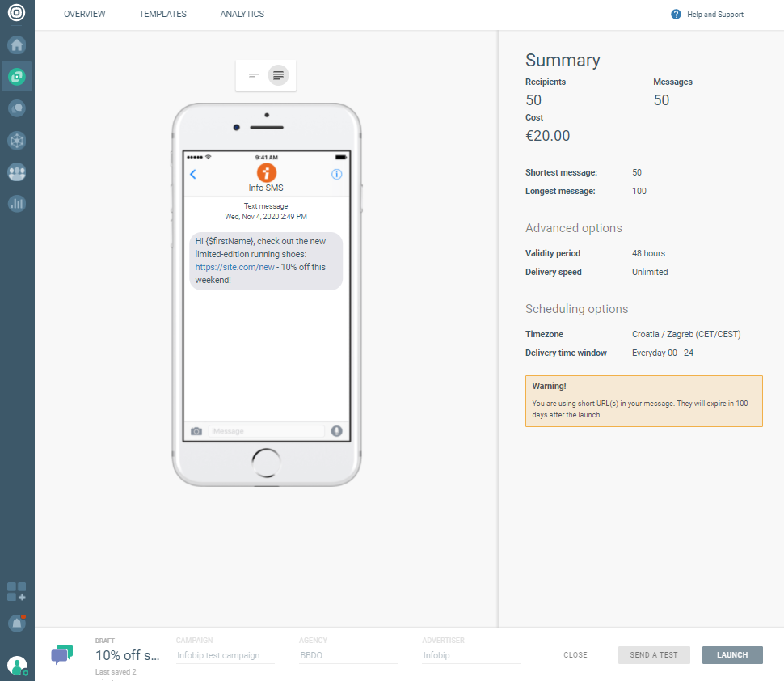This screenshot has width=784, height=681.
Task: Click the Launch button
Action: (x=732, y=655)
